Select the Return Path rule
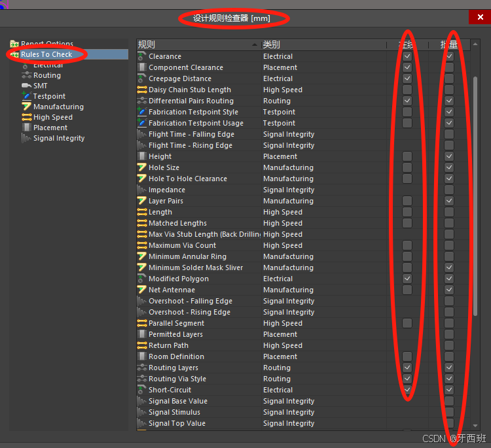Screen dimensions: 491x448 click(x=303, y=345)
